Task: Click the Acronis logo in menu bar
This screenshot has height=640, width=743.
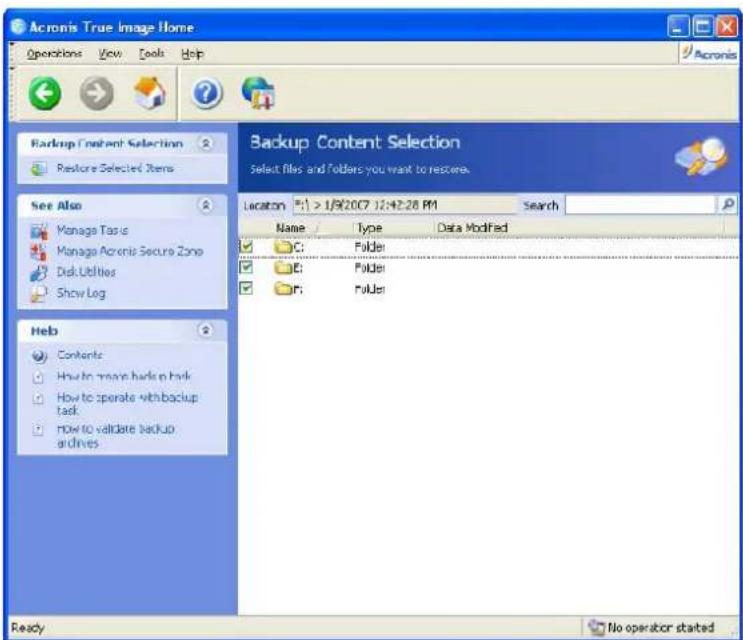Action: click(x=709, y=54)
